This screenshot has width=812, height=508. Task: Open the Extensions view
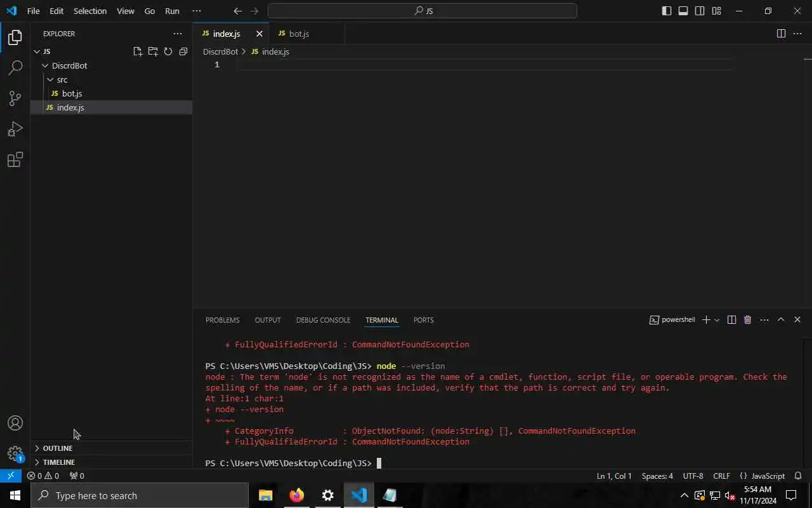tap(15, 159)
